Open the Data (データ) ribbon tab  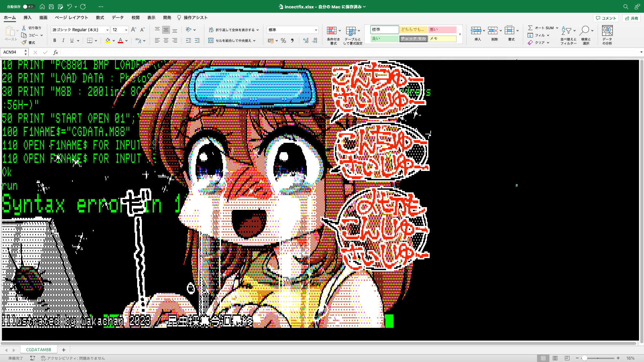point(118,17)
